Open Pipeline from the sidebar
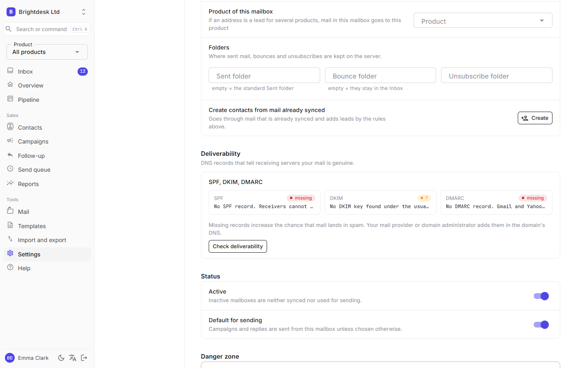 pyautogui.click(x=47, y=100)
